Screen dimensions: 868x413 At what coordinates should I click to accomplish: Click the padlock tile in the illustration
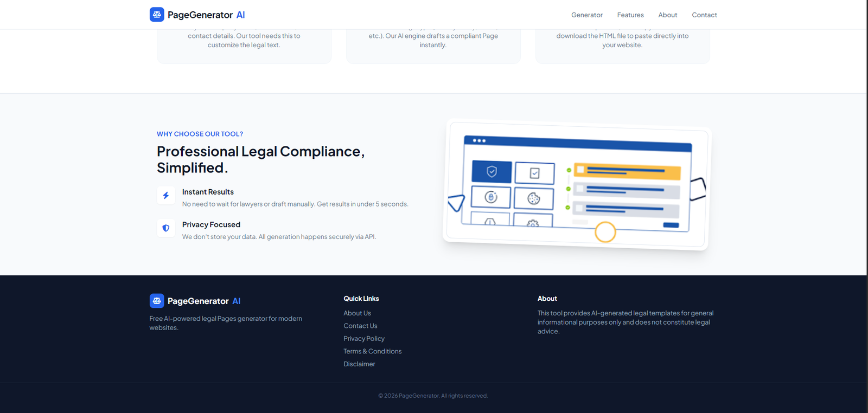[491, 197]
